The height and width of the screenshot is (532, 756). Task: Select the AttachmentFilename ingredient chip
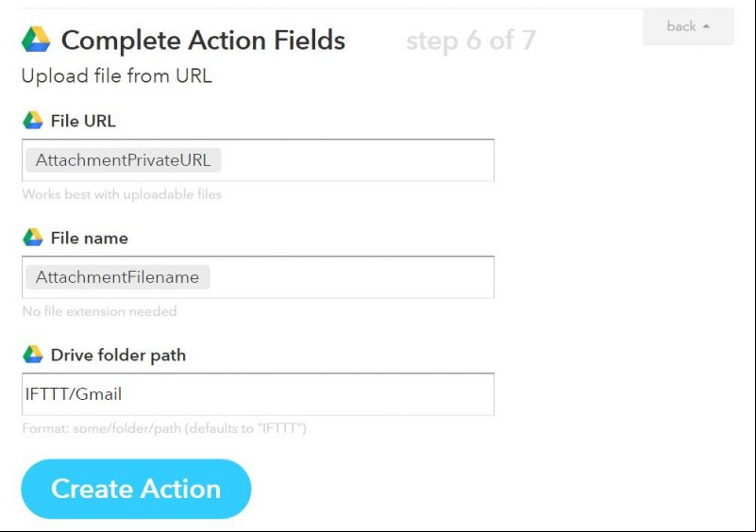coord(118,277)
